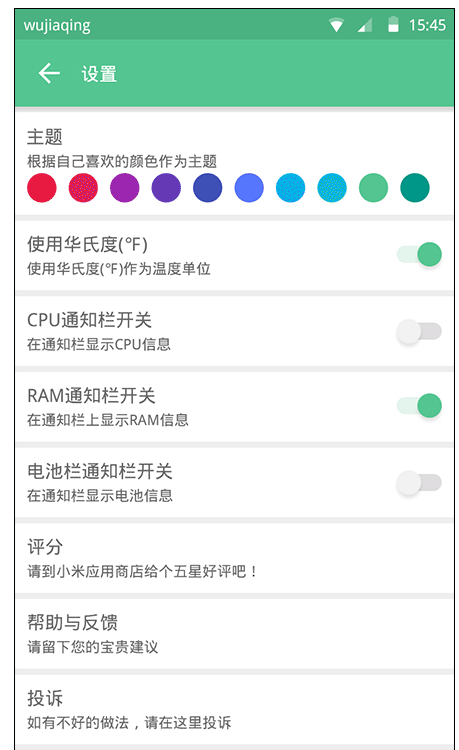
Task: Select the dark indigo theme color
Action: coord(208,188)
